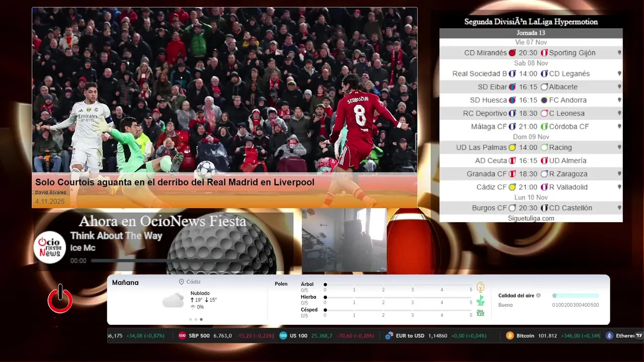The width and height of the screenshot is (644, 362).
Task: Click the Ethereum ticker icon
Action: click(609, 336)
